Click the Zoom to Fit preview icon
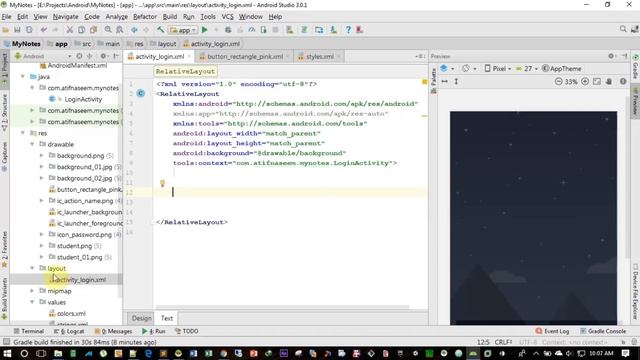The height and width of the screenshot is (360, 640). tap(597, 81)
